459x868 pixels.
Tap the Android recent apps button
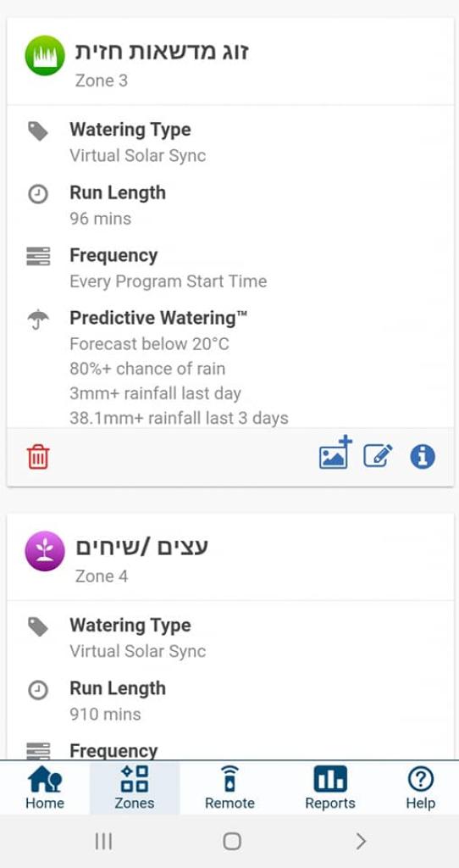103,842
